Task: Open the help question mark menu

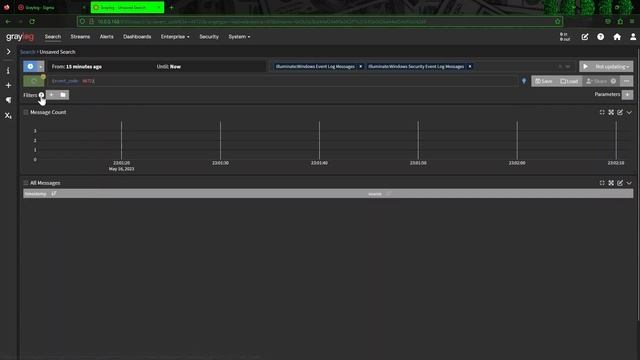Action: (600, 37)
